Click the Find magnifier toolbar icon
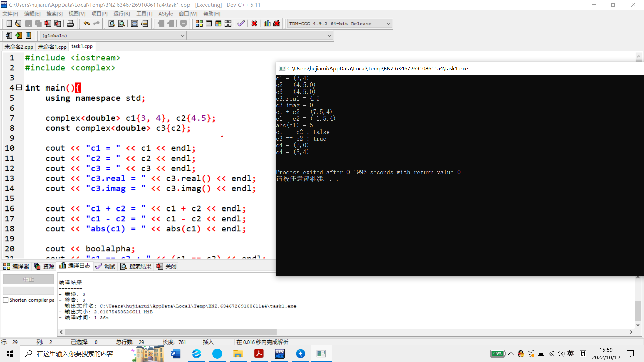 click(112, 24)
